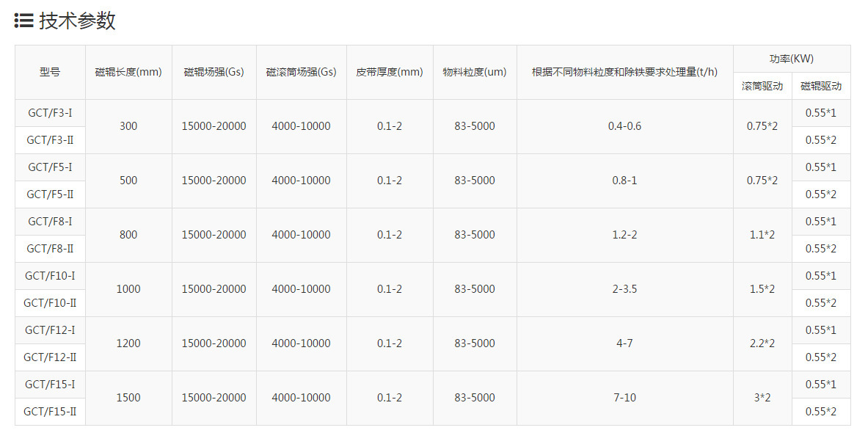Click the 7-10 processing capacity cell
Screen dimensions: 868x433
tap(625, 398)
